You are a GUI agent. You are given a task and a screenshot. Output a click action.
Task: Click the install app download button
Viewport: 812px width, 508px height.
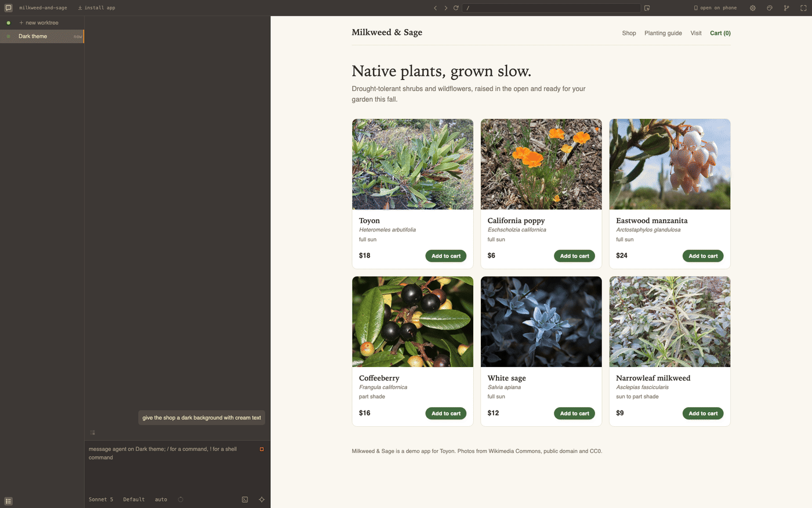pyautogui.click(x=96, y=8)
